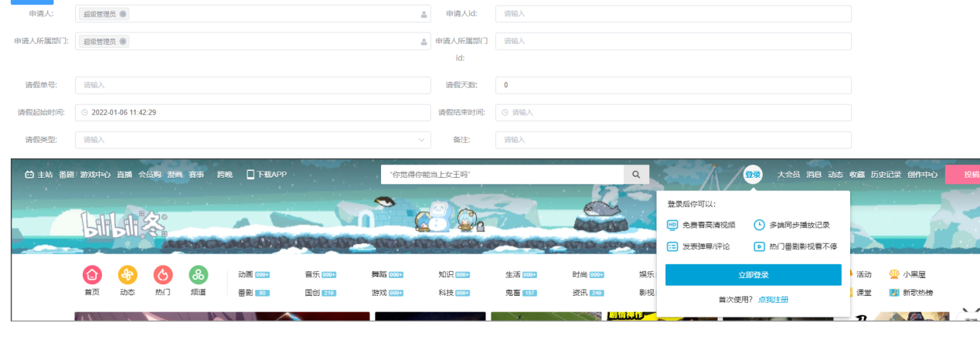The image size is (980, 357).
Task: Open the 请假结束时间 date picker
Action: pyautogui.click(x=673, y=113)
